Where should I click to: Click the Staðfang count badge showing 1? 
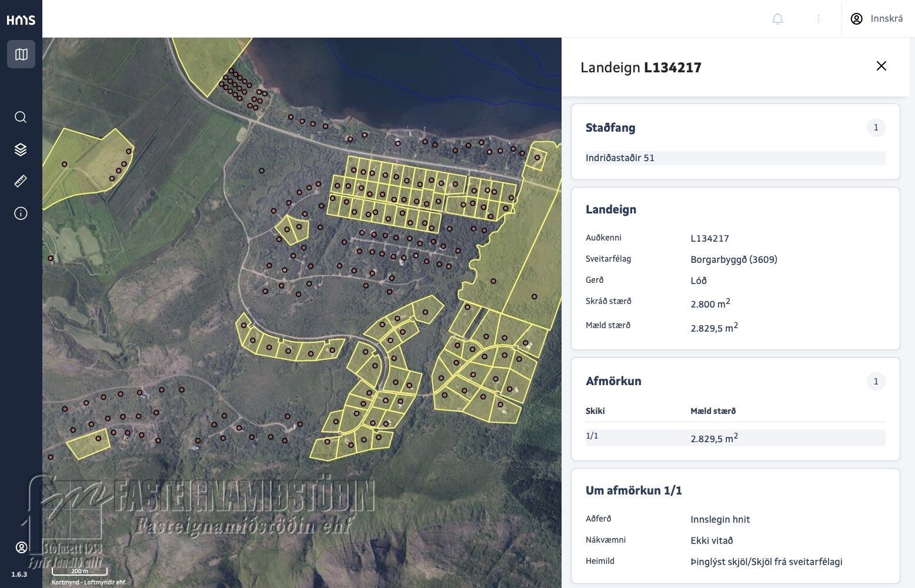pyautogui.click(x=876, y=128)
